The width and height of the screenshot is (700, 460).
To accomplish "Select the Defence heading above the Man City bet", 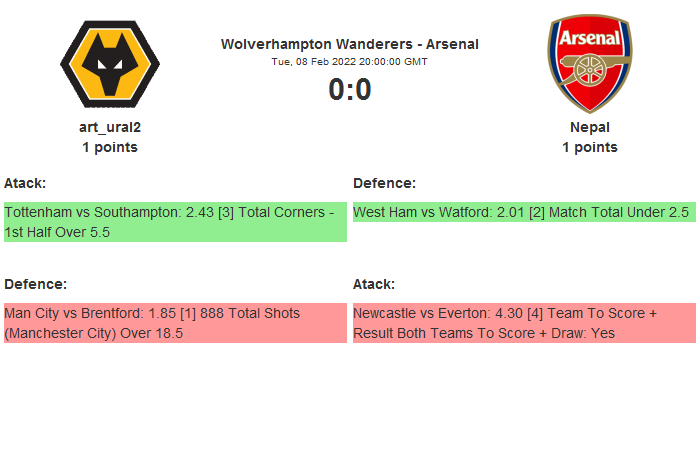I will pos(35,284).
